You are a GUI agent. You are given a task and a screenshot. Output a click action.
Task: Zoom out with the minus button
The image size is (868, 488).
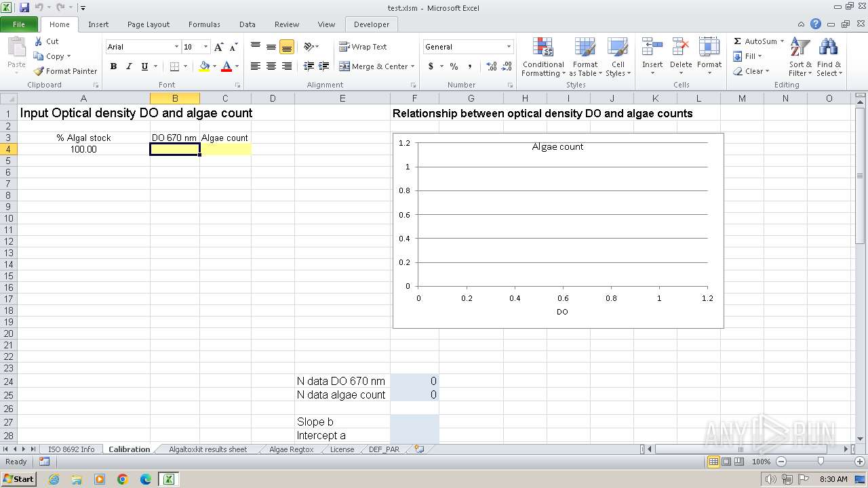coord(781,462)
